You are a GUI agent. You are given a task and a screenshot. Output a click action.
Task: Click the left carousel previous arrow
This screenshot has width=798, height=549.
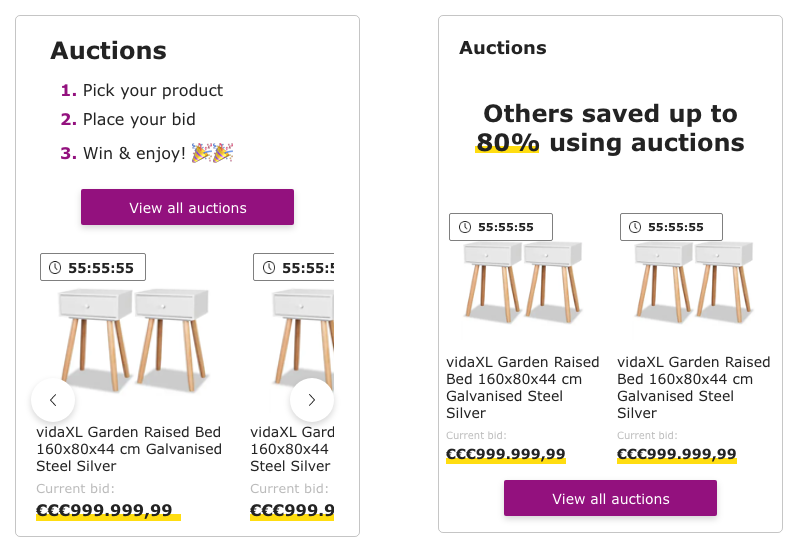pyautogui.click(x=53, y=400)
